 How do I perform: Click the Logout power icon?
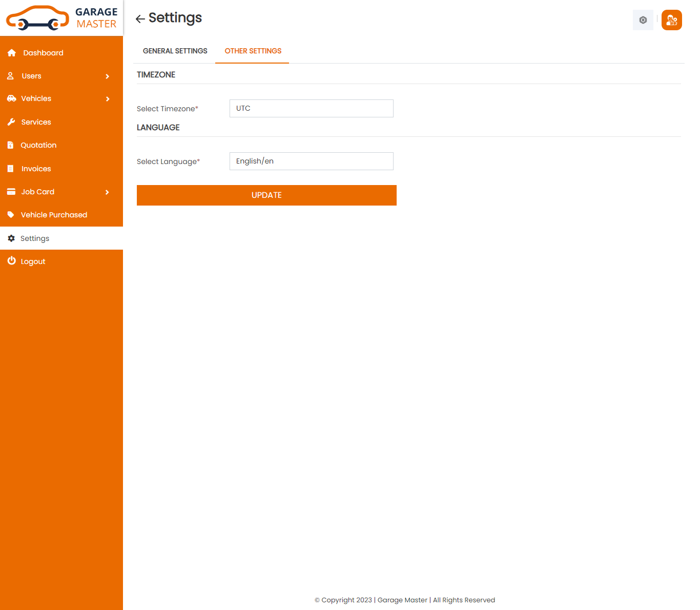[11, 261]
